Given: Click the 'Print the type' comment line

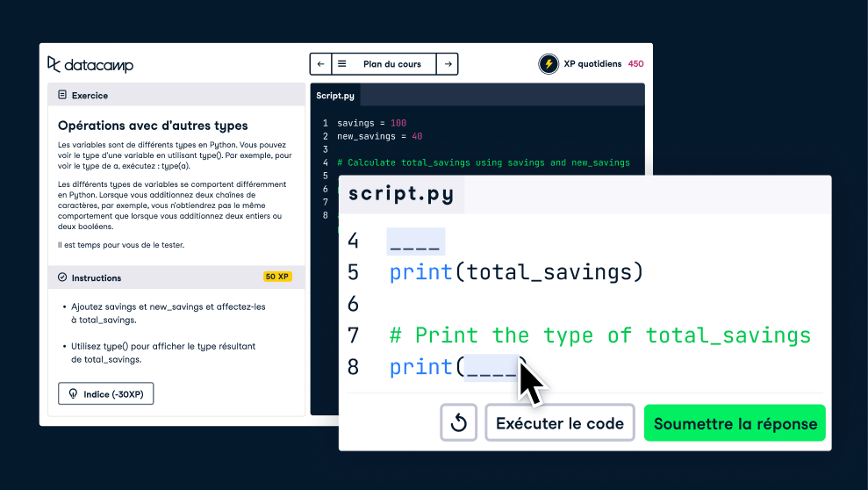Looking at the screenshot, I should [599, 335].
